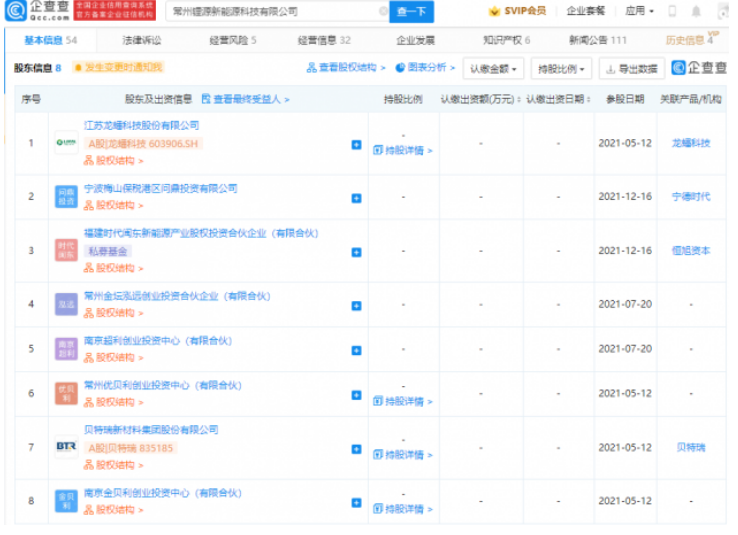Switch to 经营风险 tab
This screenshot has height=535, width=738.
(x=233, y=40)
